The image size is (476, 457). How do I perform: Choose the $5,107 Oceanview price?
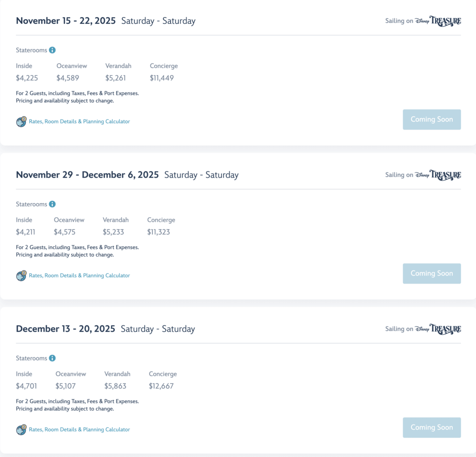point(66,386)
